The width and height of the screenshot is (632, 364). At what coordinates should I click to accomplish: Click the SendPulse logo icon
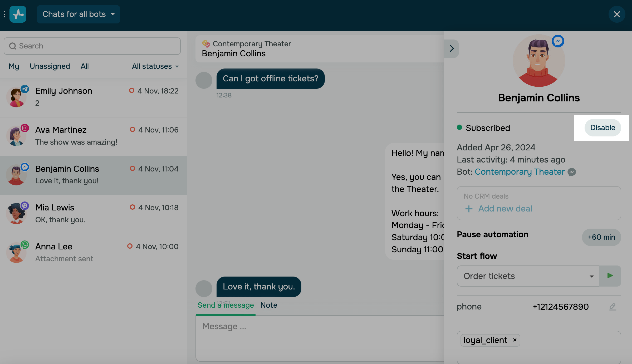[x=18, y=14]
